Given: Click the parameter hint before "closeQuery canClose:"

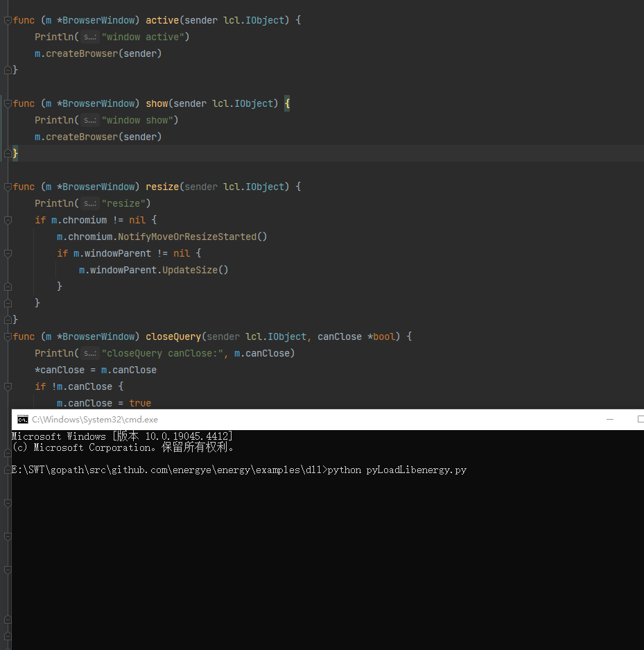Looking at the screenshot, I should (90, 353).
